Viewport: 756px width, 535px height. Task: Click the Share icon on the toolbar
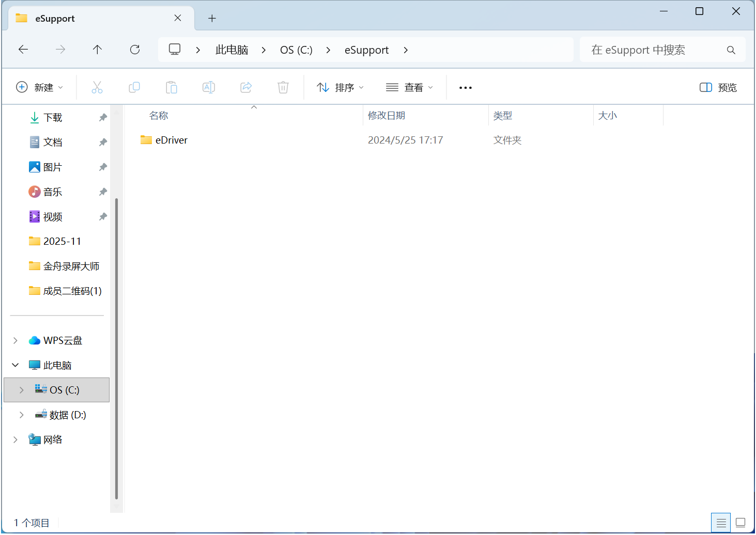[245, 87]
